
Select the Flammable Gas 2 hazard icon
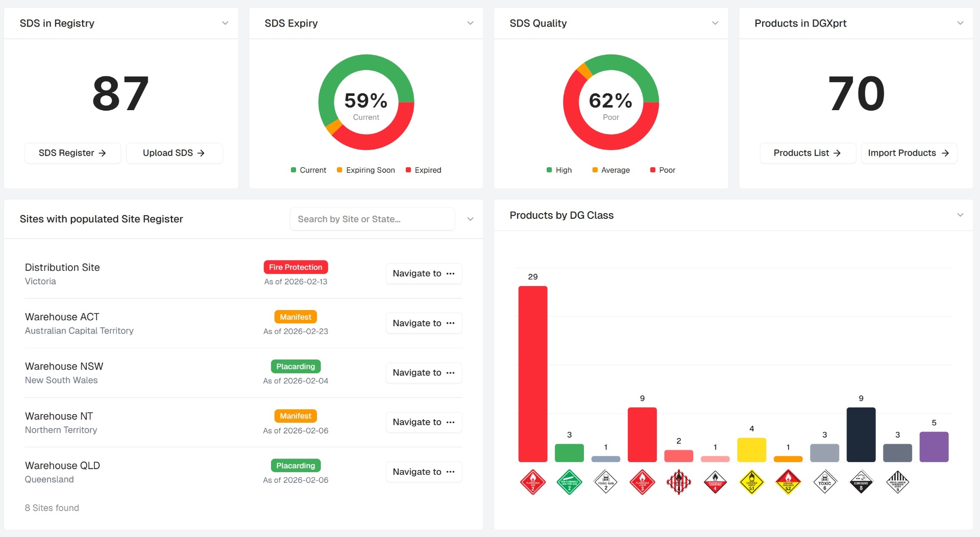click(x=533, y=482)
